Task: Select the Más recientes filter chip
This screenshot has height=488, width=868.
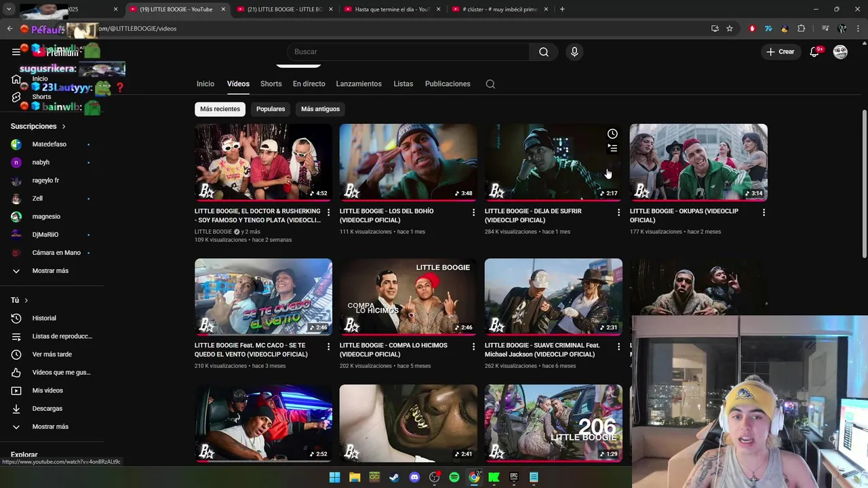Action: point(220,109)
